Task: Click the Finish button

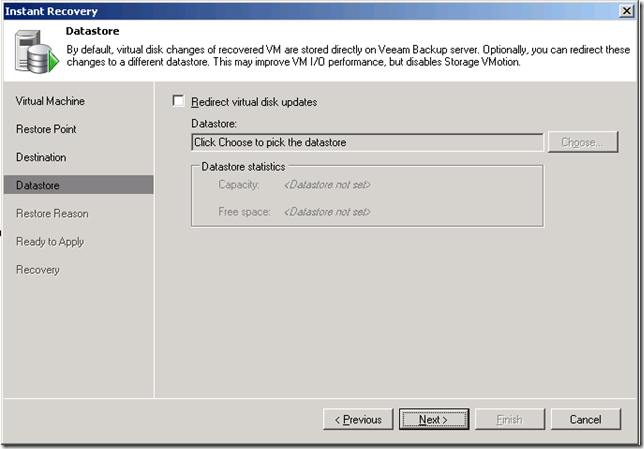Action: pyautogui.click(x=509, y=420)
